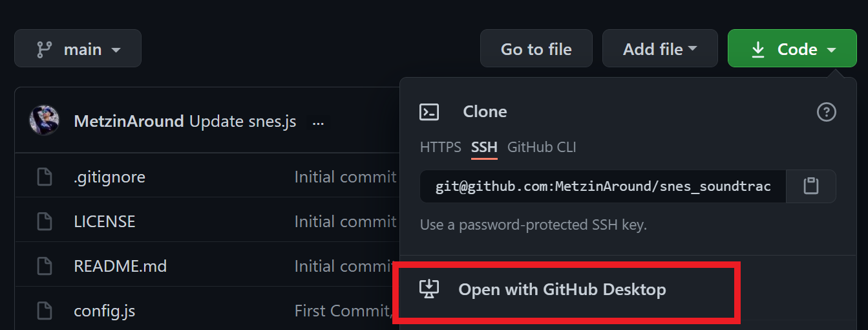Click the Go to file button

(x=536, y=49)
